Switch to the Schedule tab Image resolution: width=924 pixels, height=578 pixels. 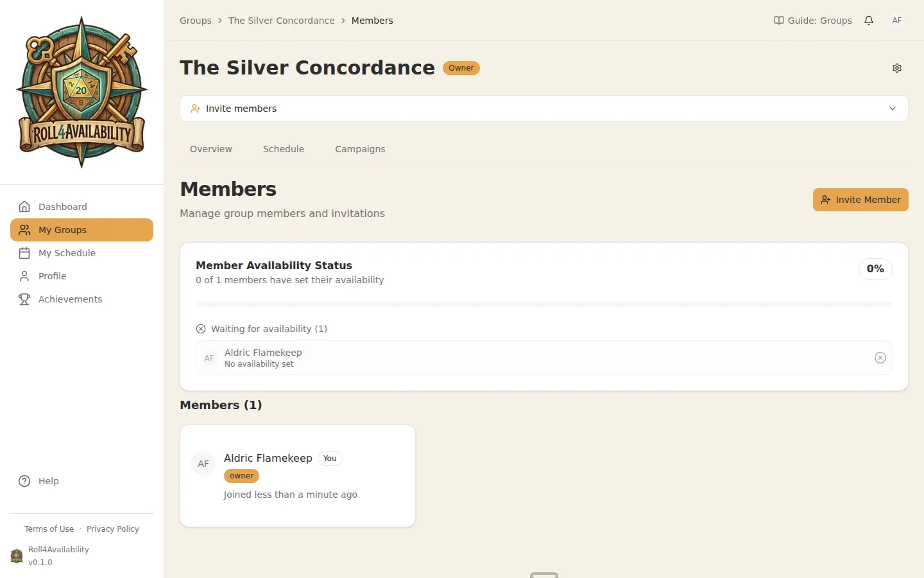click(283, 148)
